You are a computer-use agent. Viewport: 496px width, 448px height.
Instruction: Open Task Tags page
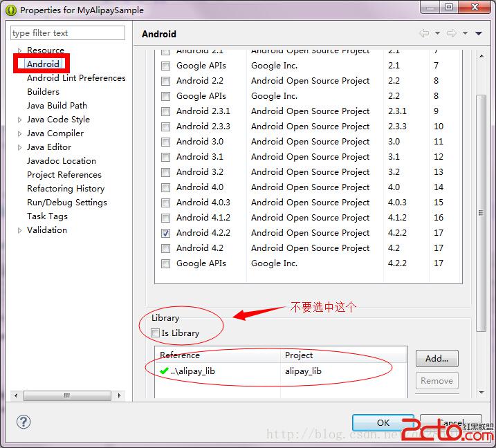pyautogui.click(x=48, y=216)
